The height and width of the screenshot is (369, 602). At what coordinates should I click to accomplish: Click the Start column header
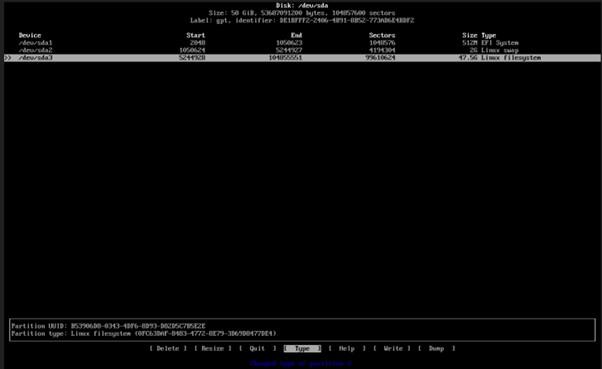click(196, 35)
